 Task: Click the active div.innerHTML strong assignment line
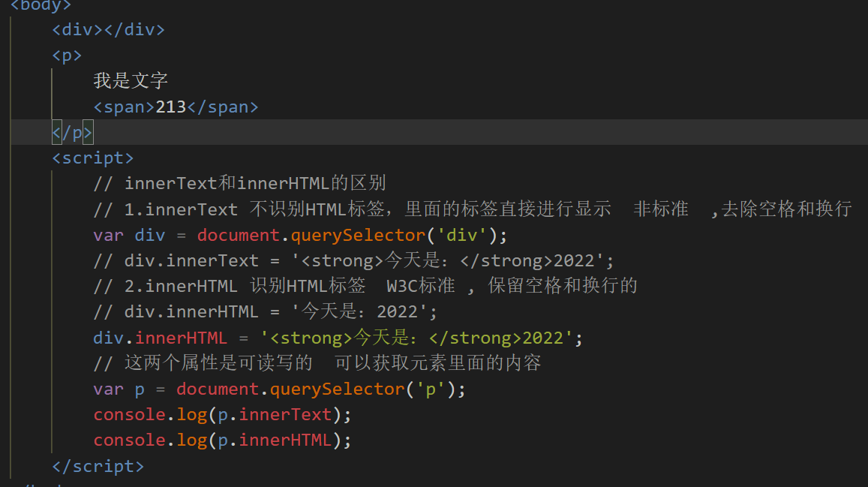pyautogui.click(x=338, y=338)
